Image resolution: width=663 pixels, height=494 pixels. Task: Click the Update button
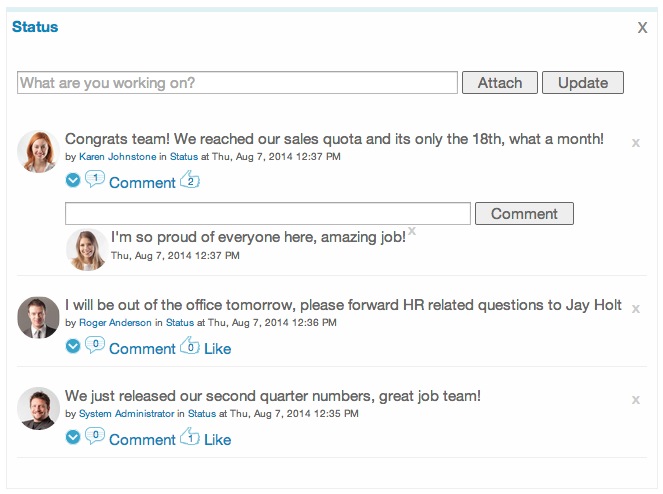[583, 82]
